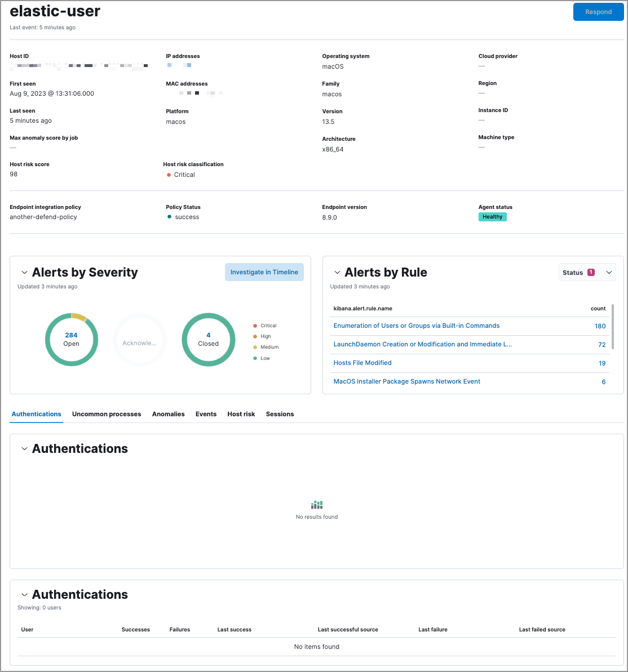Open the Hosts File Modified rule

[362, 363]
